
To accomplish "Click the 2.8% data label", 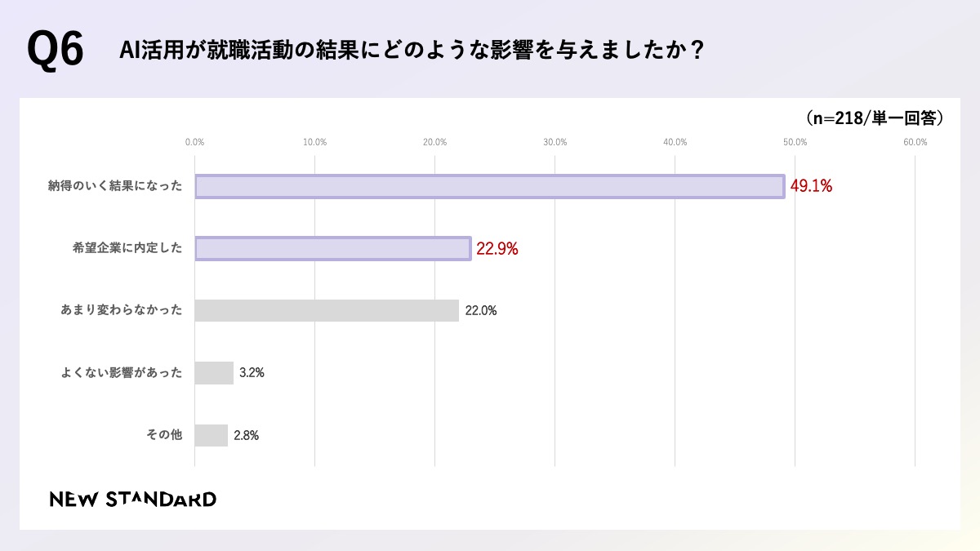I will 247,436.
